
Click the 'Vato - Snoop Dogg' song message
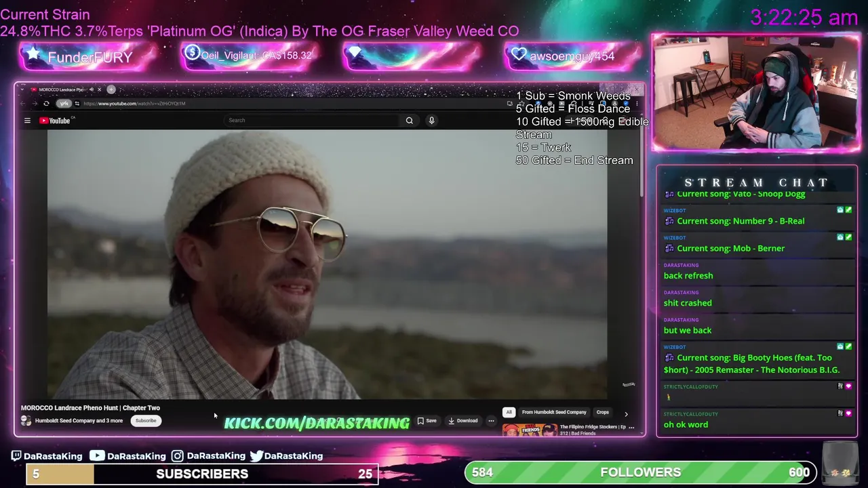741,194
